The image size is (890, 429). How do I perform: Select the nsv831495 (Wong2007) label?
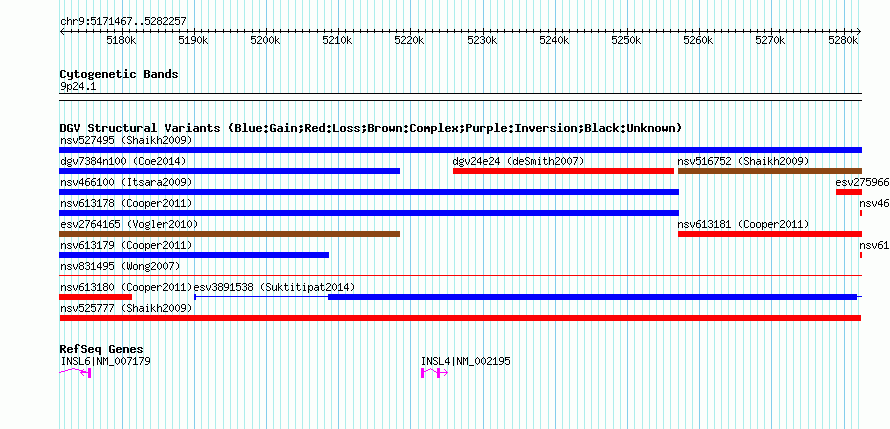(x=120, y=266)
